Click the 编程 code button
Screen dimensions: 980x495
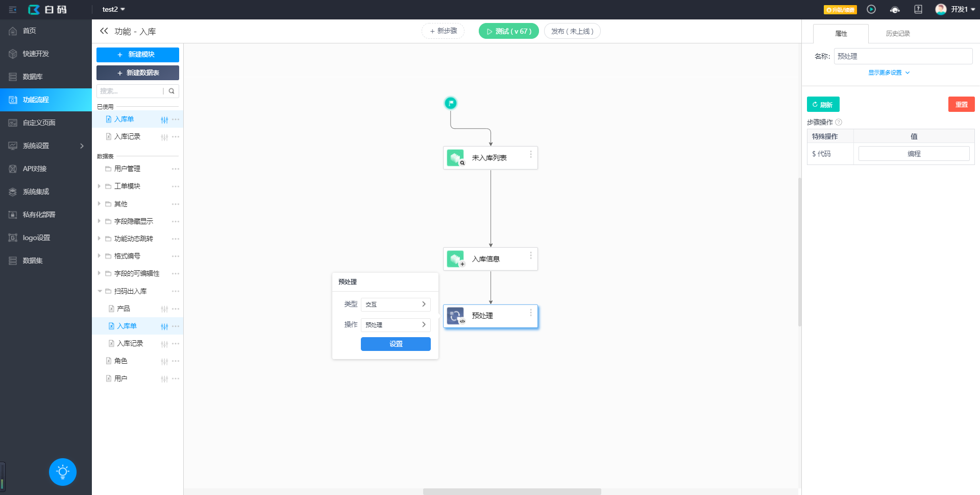coord(914,154)
